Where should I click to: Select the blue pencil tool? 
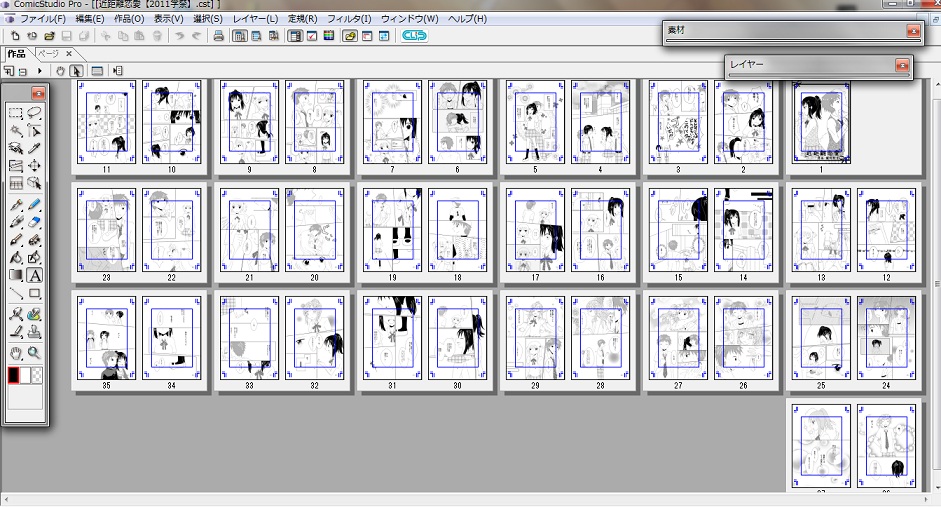pyautogui.click(x=34, y=205)
